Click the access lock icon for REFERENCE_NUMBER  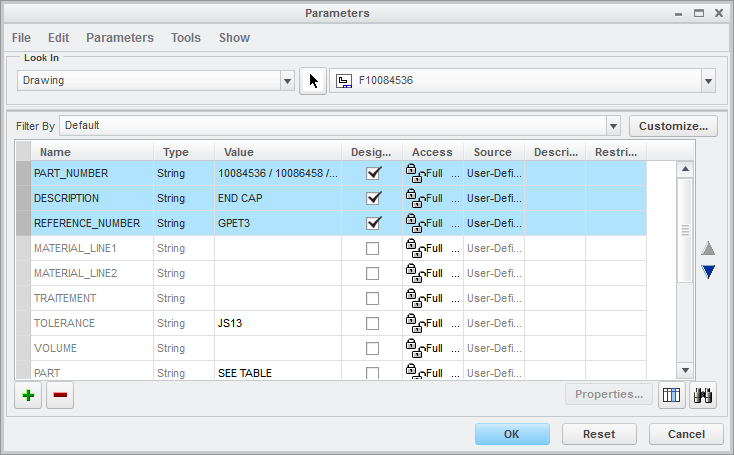[x=415, y=223]
